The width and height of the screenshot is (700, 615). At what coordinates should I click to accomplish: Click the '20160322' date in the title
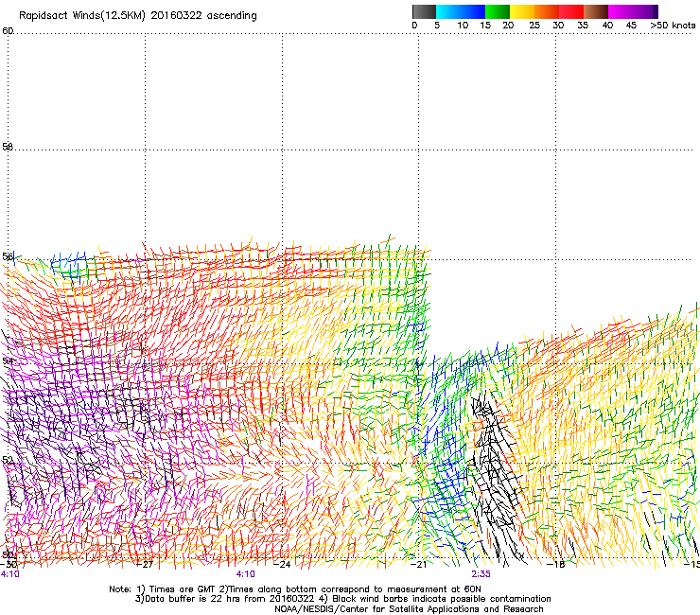pos(176,15)
